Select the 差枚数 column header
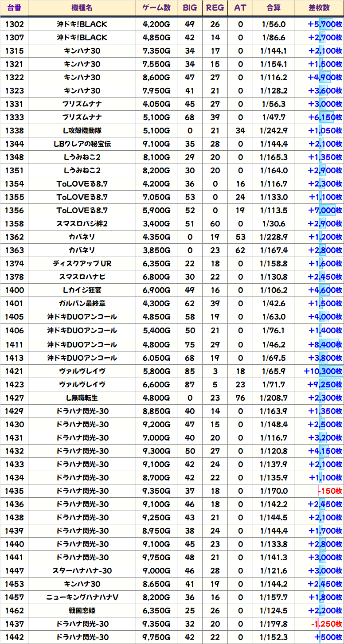344x644 pixels. (x=318, y=8)
